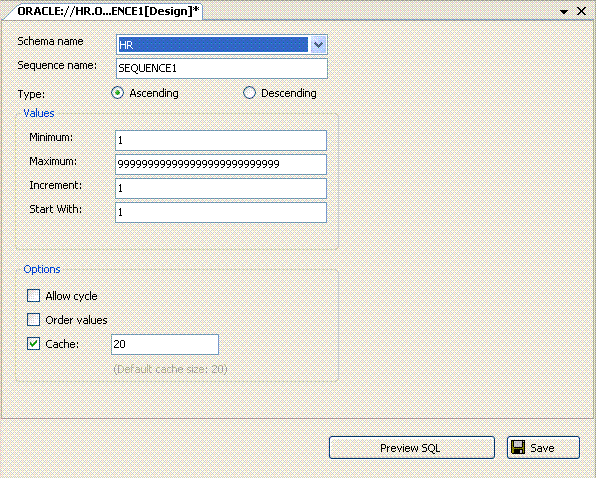Click the Cache size field showing 20
This screenshot has height=478, width=596.
165,345
